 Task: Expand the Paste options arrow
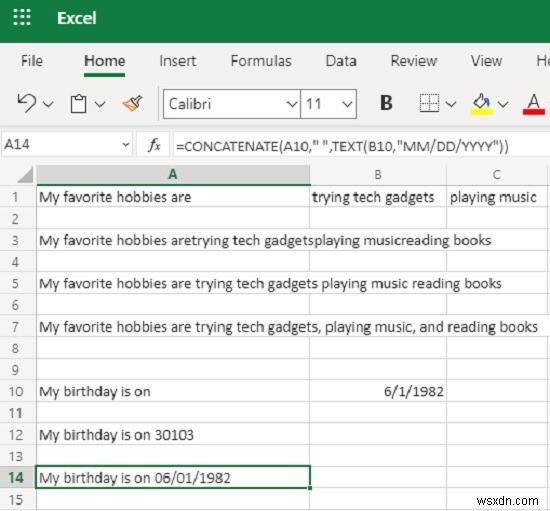point(100,104)
